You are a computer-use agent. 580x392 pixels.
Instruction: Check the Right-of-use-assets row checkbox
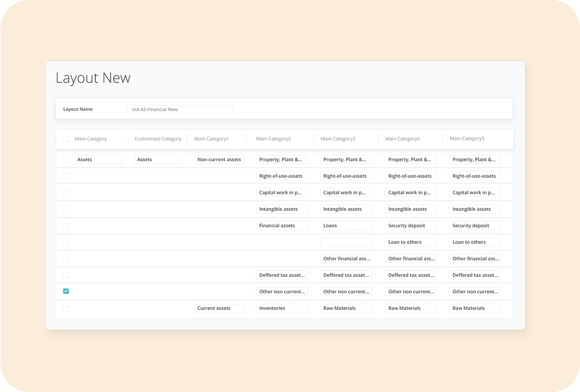pos(66,175)
